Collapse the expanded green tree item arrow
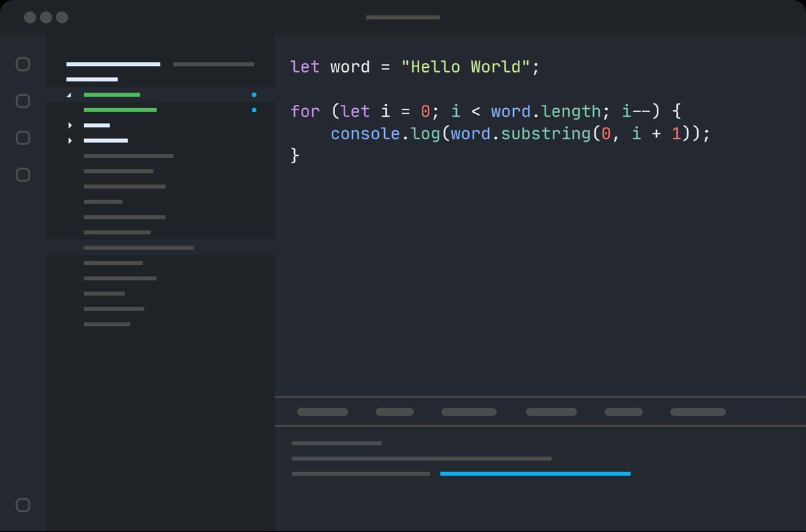 [69, 95]
